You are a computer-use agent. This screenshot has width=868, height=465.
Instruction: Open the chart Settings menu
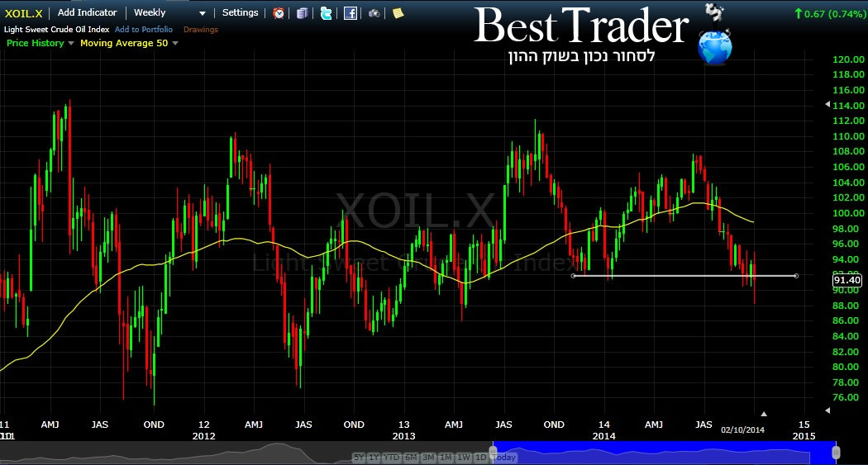pyautogui.click(x=240, y=13)
